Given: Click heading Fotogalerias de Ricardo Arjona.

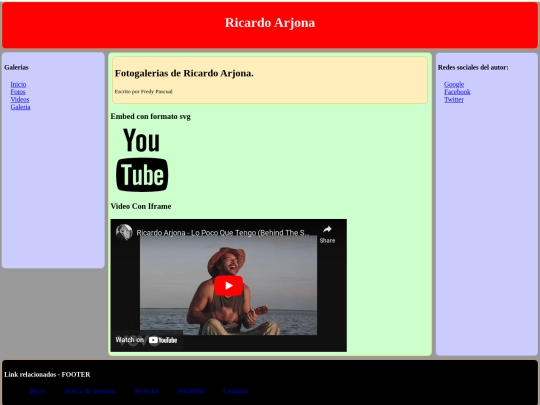Looking at the screenshot, I should coord(184,73).
